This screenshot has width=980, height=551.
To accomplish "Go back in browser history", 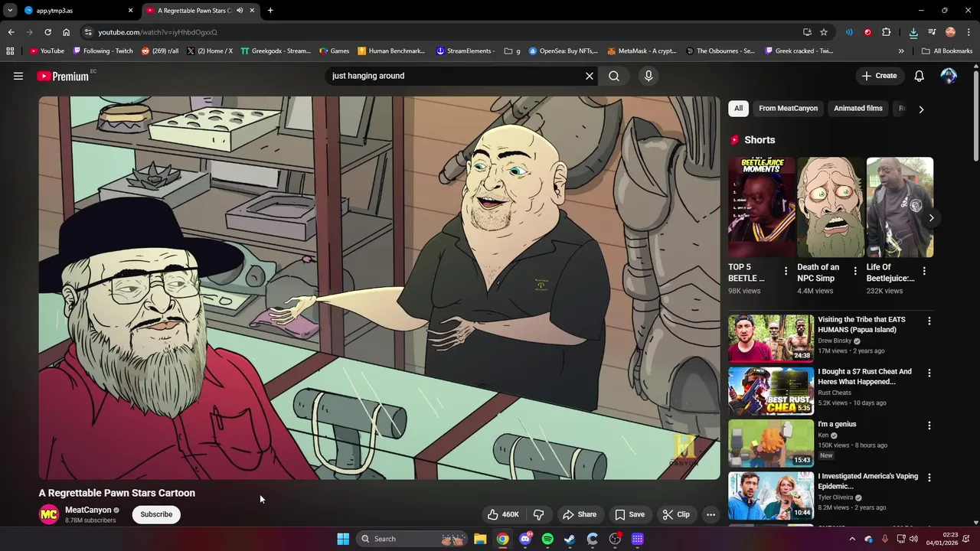I will 11,32.
